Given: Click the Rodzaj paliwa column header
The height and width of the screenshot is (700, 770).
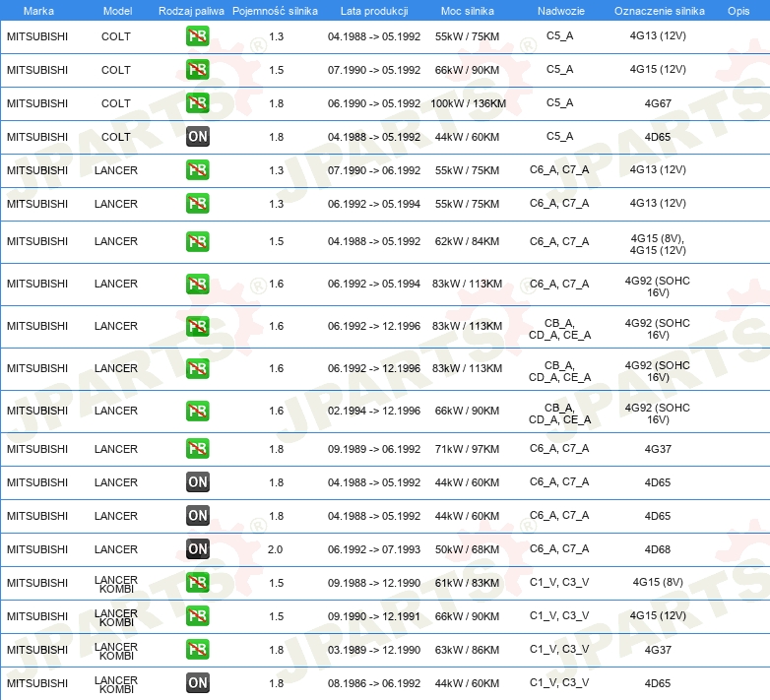Looking at the screenshot, I should pyautogui.click(x=191, y=10).
